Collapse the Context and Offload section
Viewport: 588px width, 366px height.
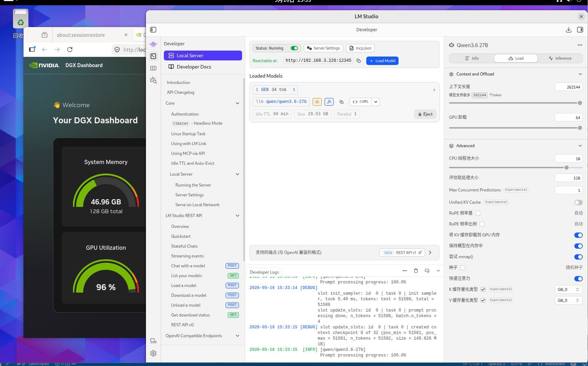click(x=580, y=74)
